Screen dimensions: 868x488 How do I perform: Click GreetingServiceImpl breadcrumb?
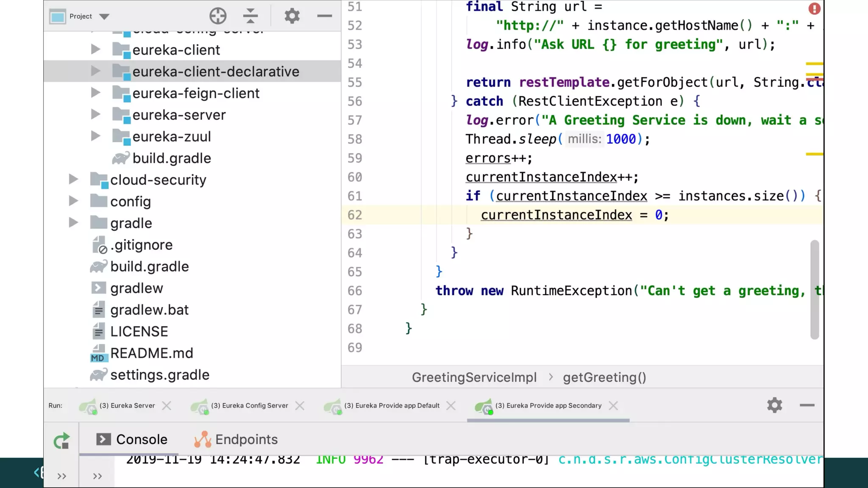tap(474, 377)
